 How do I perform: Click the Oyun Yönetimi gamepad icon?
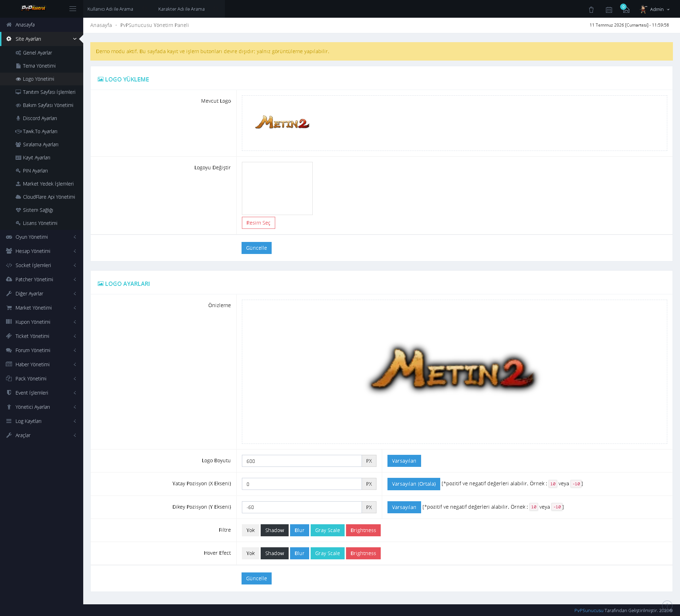coord(9,237)
